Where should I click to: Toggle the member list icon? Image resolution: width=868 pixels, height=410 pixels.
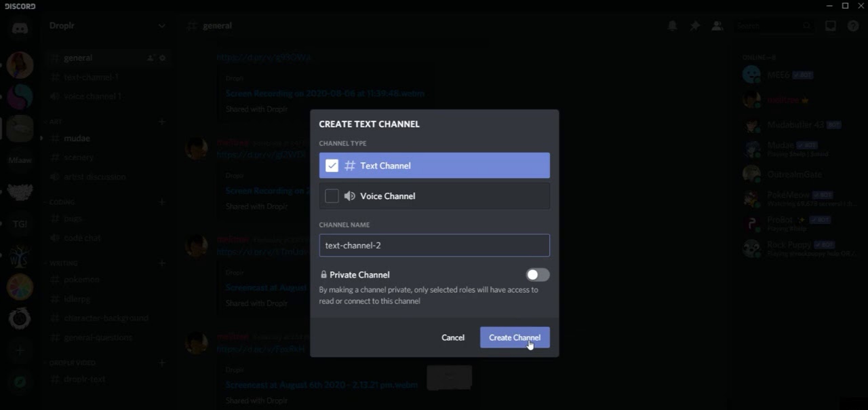coord(717,26)
